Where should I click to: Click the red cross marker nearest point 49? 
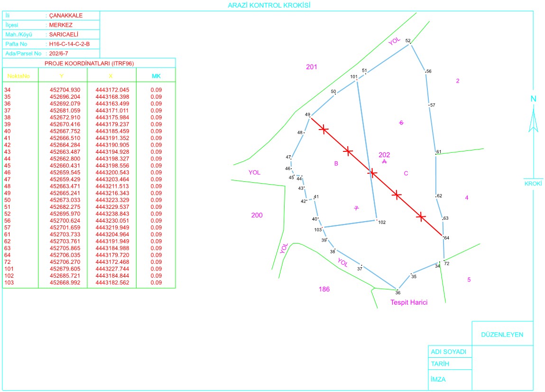coord(323,129)
